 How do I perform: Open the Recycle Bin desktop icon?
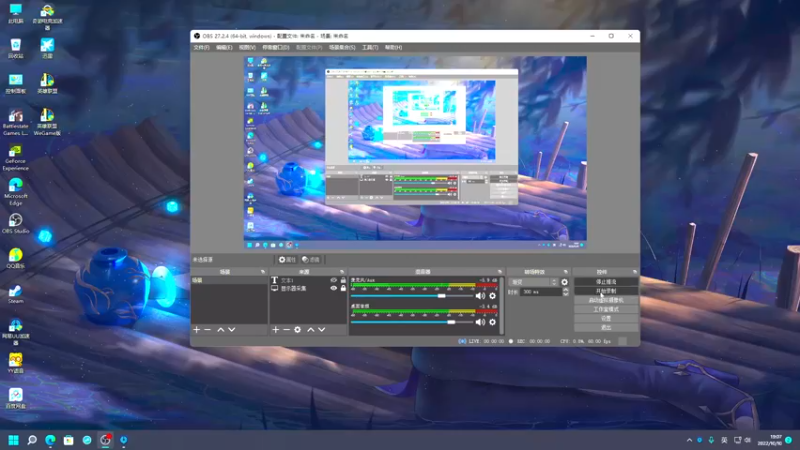pos(15,48)
